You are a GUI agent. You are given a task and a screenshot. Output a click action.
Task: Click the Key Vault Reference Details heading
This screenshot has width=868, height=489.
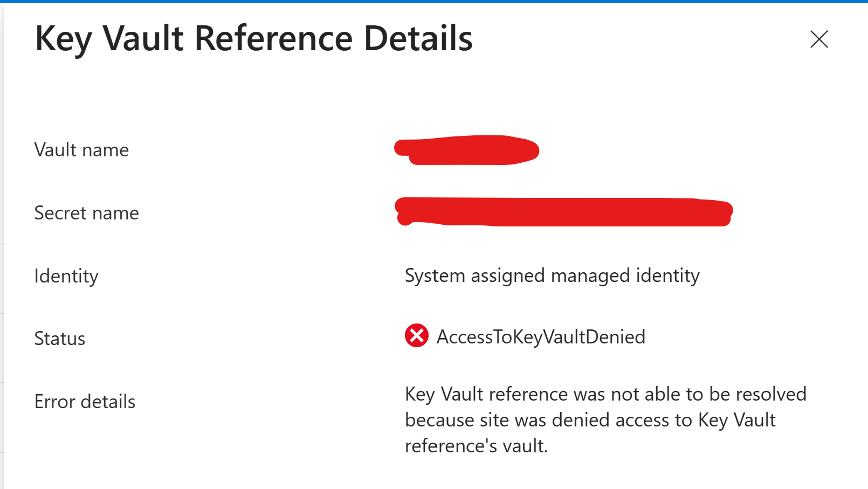tap(253, 39)
